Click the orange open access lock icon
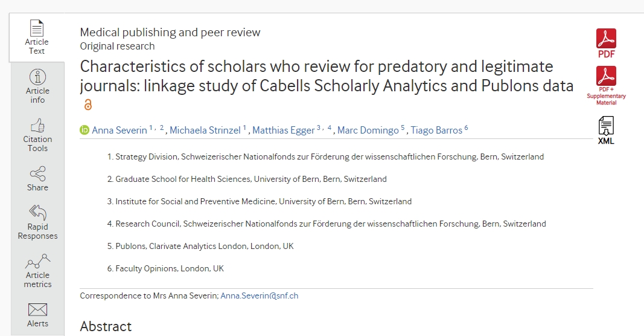 coord(88,105)
